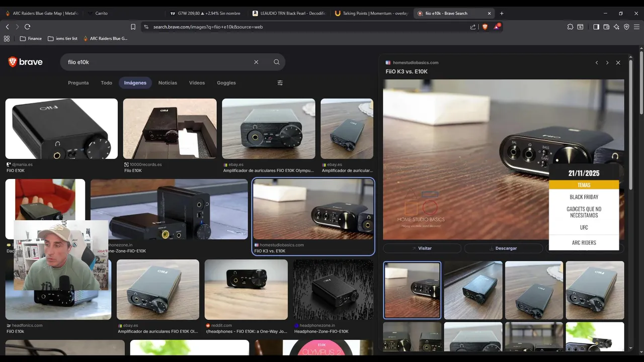Open Brave Shields lion icon
Screen dimensions: 644x362
tap(485, 27)
